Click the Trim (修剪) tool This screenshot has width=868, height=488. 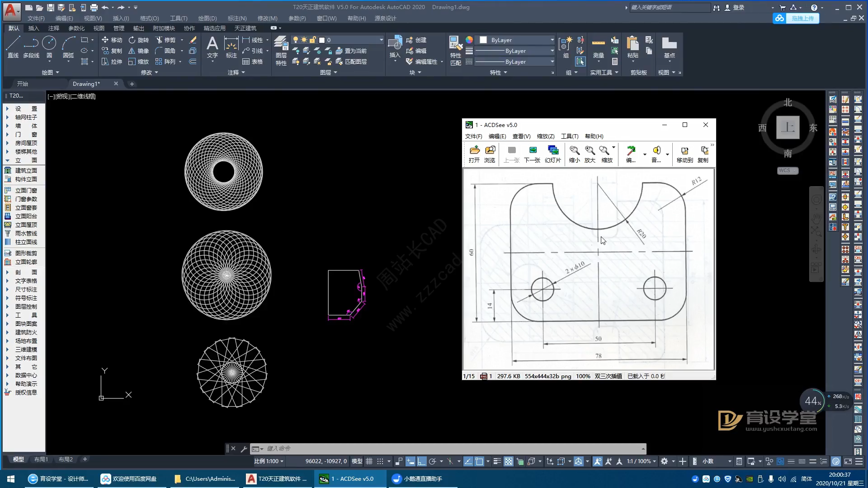(x=165, y=40)
